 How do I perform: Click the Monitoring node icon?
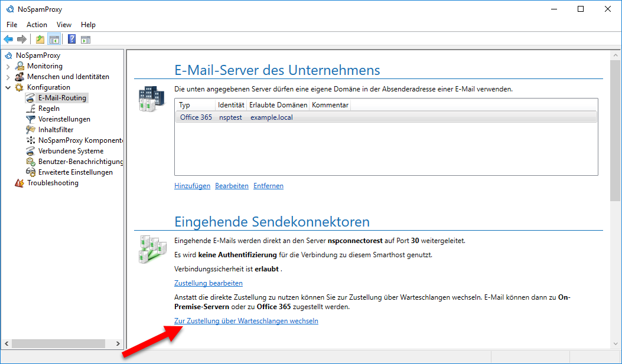(19, 66)
